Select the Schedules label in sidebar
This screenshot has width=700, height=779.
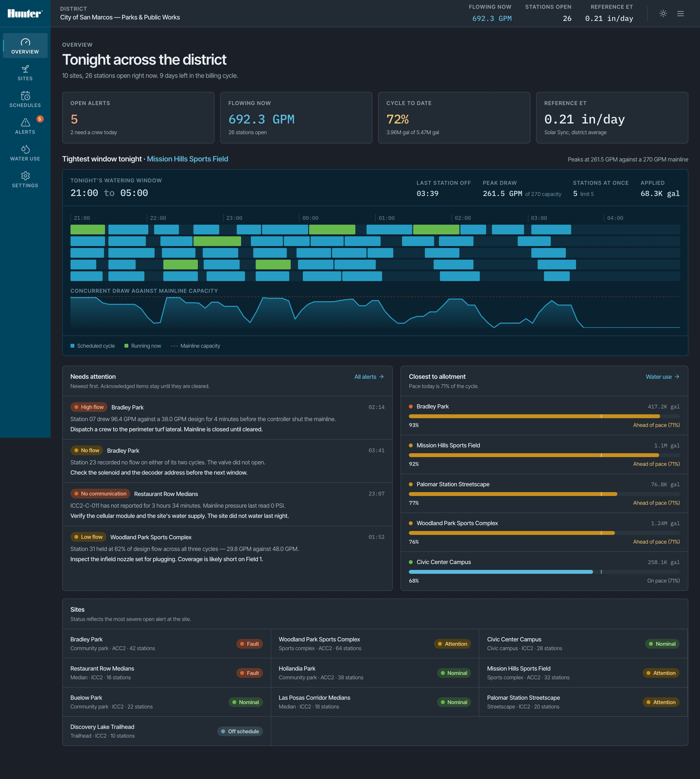[x=25, y=105]
